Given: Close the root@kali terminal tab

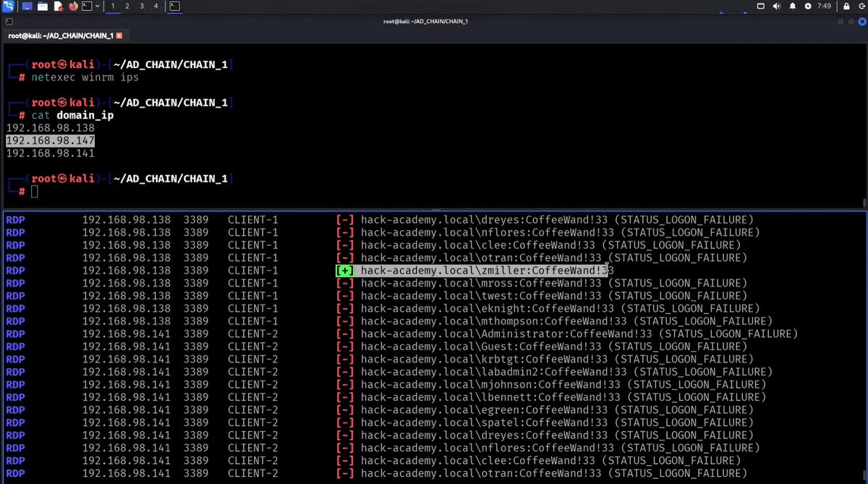Looking at the screenshot, I should (119, 35).
